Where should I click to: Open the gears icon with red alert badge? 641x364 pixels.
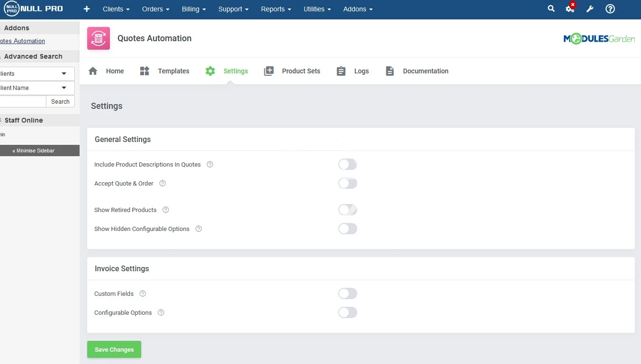[570, 9]
